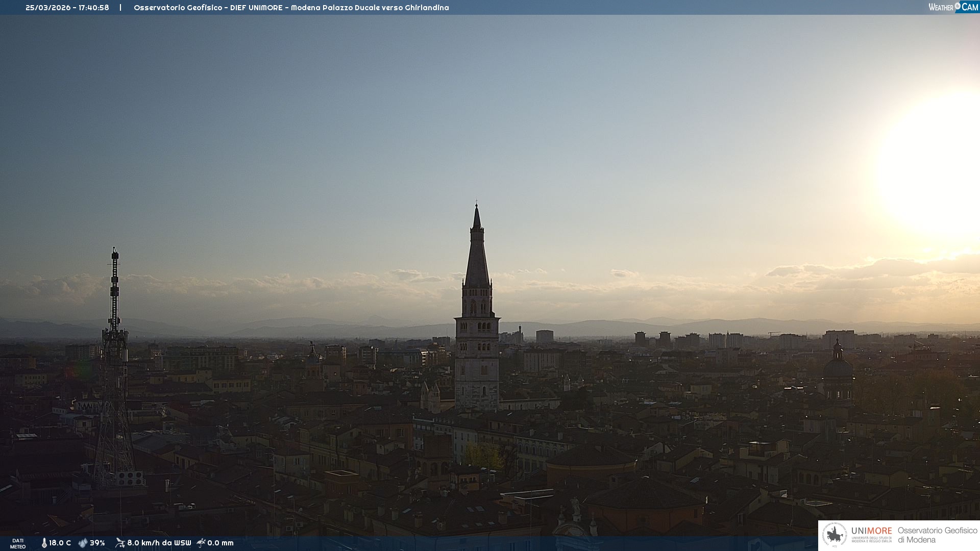Click the wind speed windsock icon
The image size is (980, 551).
pyautogui.click(x=120, y=543)
